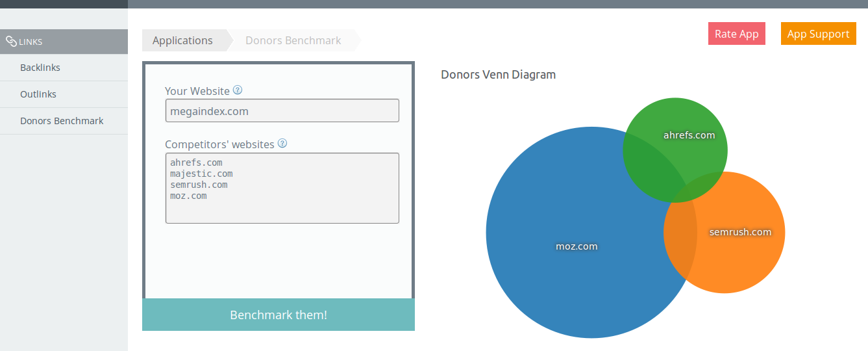
Task: Click the chain link icon beside LINKS
Action: 11,42
